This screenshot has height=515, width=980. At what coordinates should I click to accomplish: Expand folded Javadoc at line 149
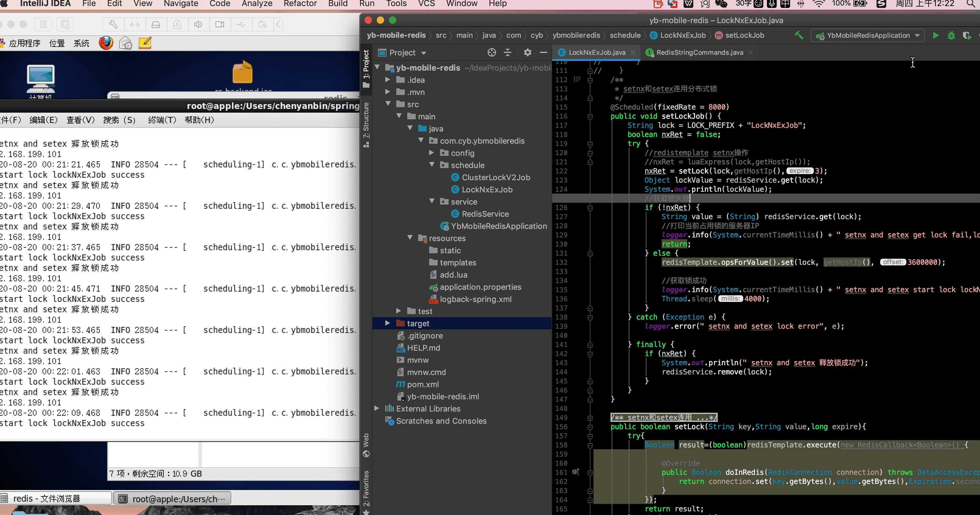click(590, 418)
